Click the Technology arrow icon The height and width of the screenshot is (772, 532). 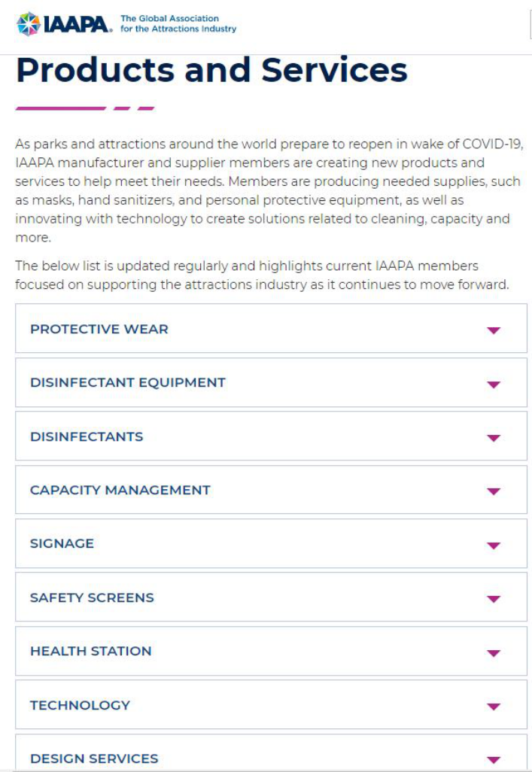(494, 707)
